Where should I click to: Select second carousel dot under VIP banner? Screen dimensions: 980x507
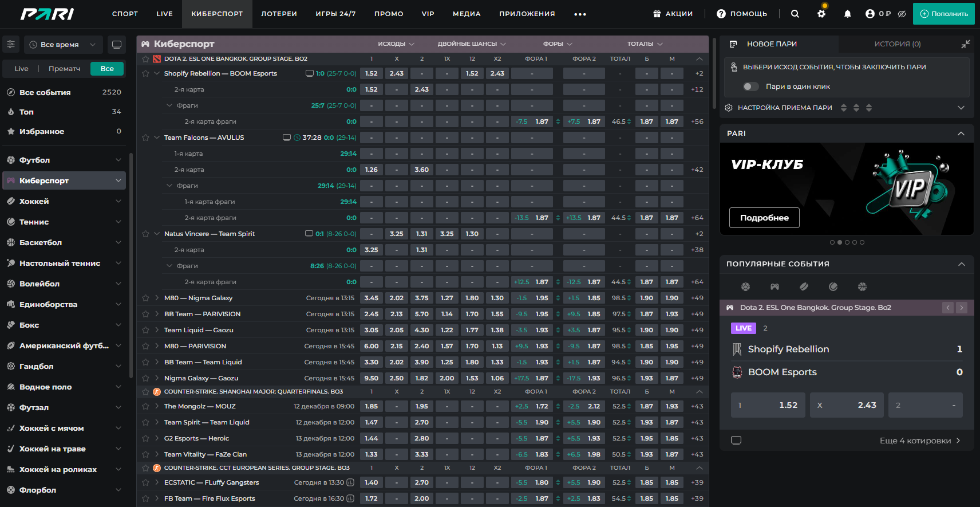[x=840, y=242]
